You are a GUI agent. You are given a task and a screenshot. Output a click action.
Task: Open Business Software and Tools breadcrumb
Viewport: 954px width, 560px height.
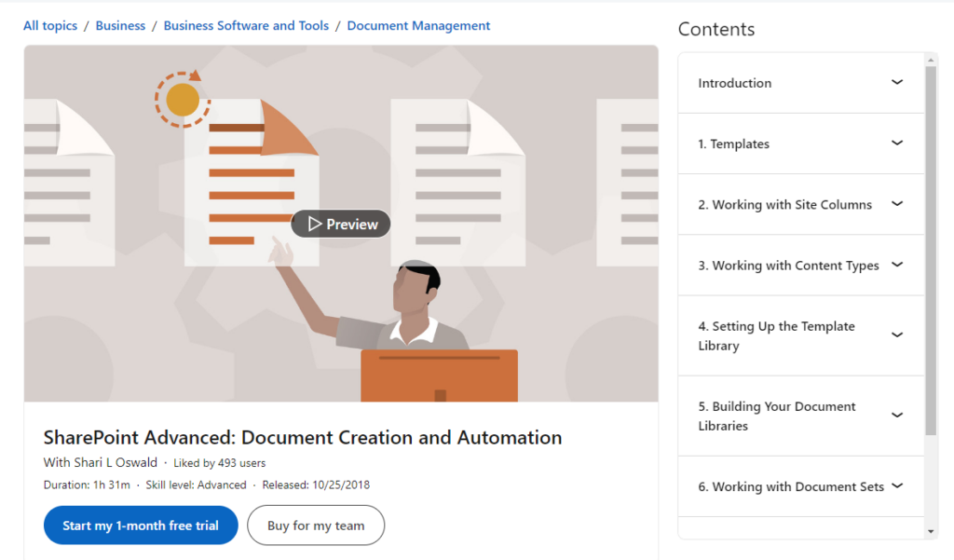coord(246,25)
